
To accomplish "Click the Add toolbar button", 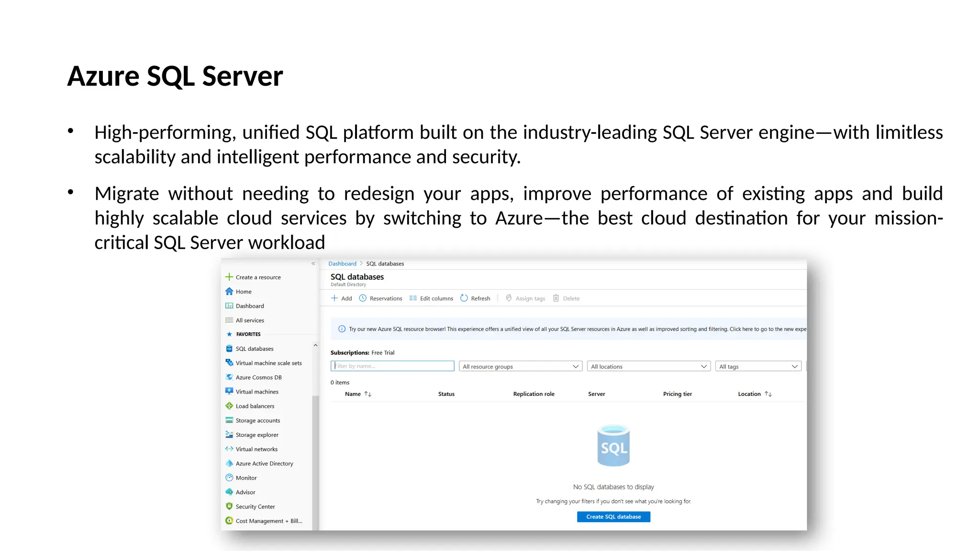I will [341, 298].
